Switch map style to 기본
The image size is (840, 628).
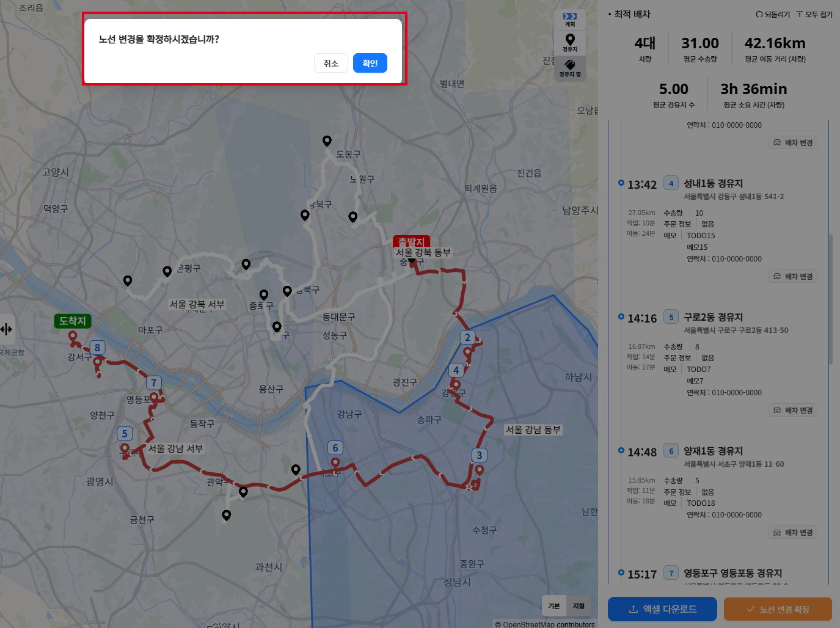554,605
